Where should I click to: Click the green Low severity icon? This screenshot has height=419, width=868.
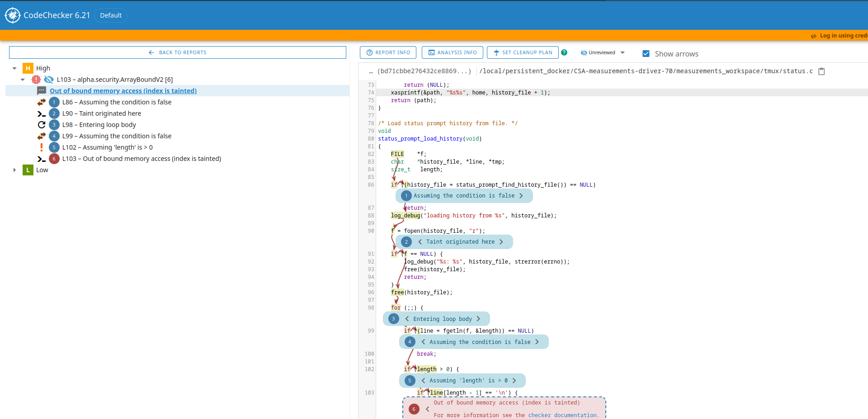click(28, 170)
